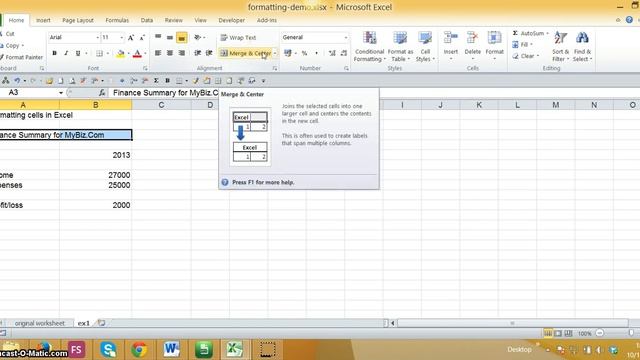Screen dimensions: 640x360
Task: Open the underline style dropdown arrow
Action: pos(86,53)
